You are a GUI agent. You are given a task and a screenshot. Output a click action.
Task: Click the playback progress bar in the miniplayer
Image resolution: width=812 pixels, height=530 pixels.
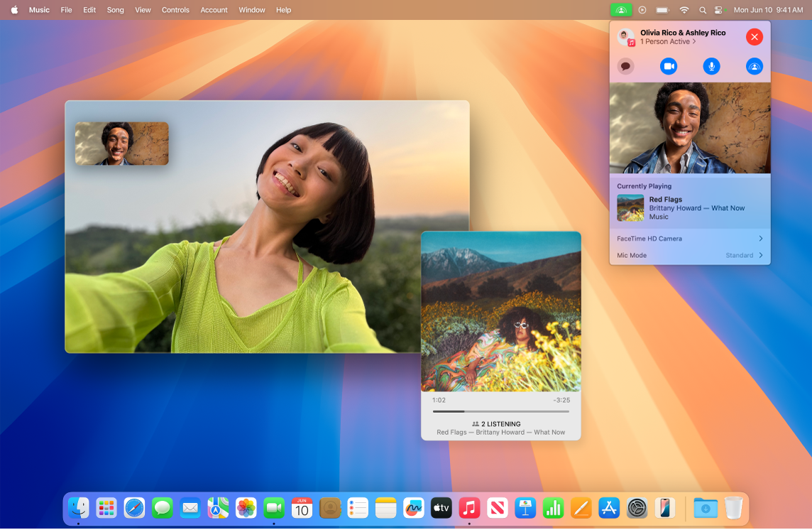click(x=500, y=410)
